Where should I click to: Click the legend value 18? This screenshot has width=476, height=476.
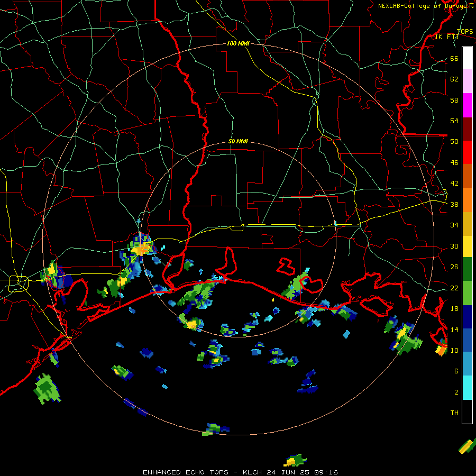454,309
